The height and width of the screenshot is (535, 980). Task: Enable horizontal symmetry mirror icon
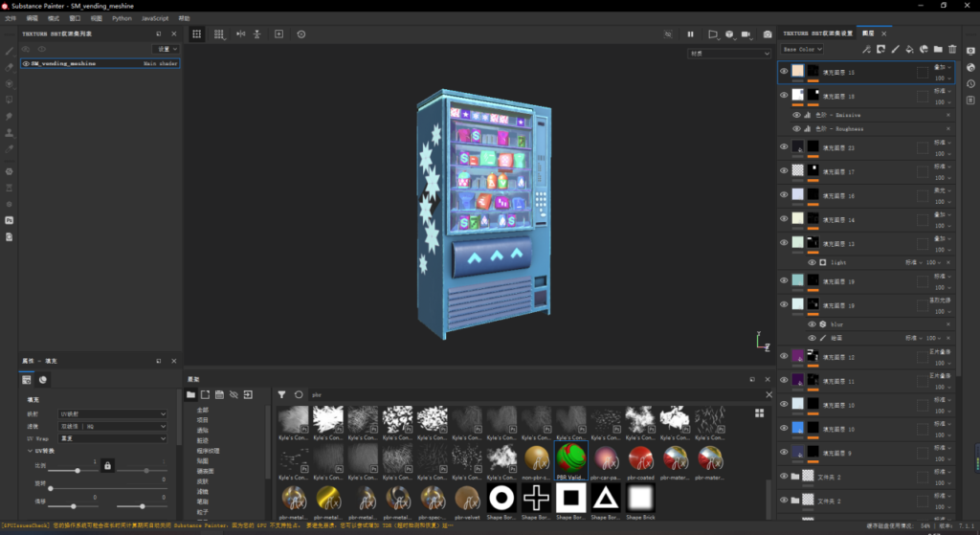click(240, 34)
